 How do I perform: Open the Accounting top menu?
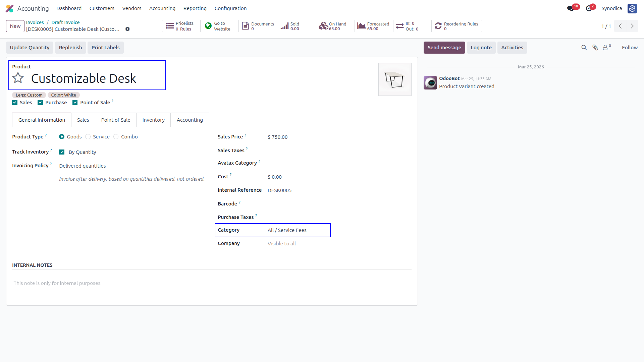tap(162, 8)
